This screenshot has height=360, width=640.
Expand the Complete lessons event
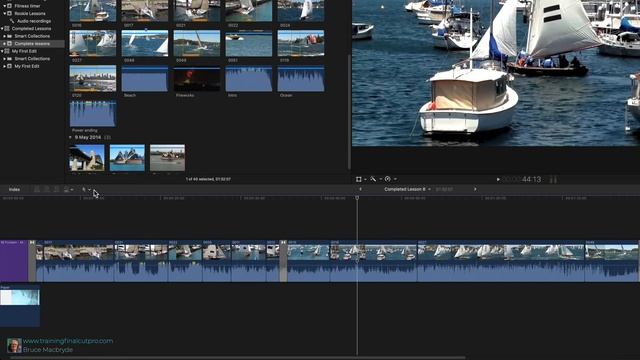tap(4, 44)
